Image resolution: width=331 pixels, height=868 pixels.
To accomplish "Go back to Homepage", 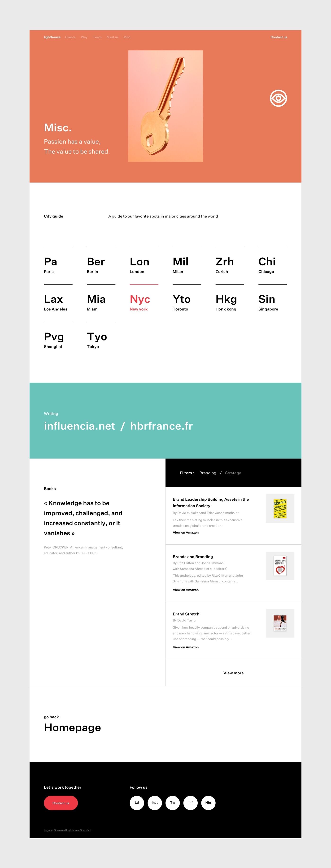I will pyautogui.click(x=72, y=728).
